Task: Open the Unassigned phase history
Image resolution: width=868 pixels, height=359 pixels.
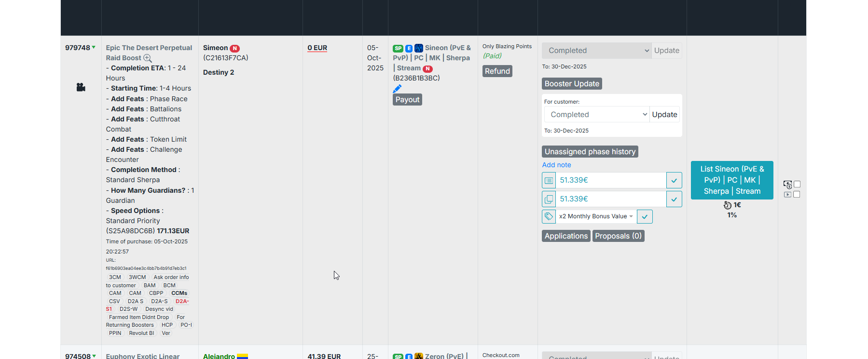Action: [590, 152]
